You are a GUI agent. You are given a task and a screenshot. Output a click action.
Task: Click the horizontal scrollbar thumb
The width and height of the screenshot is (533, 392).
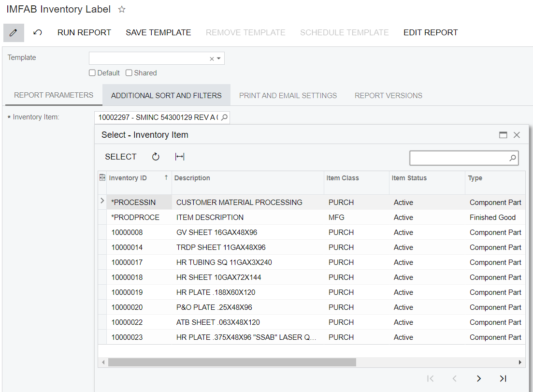pos(232,363)
